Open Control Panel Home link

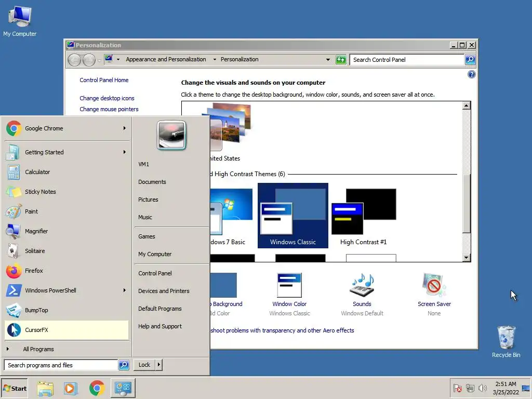(x=104, y=80)
